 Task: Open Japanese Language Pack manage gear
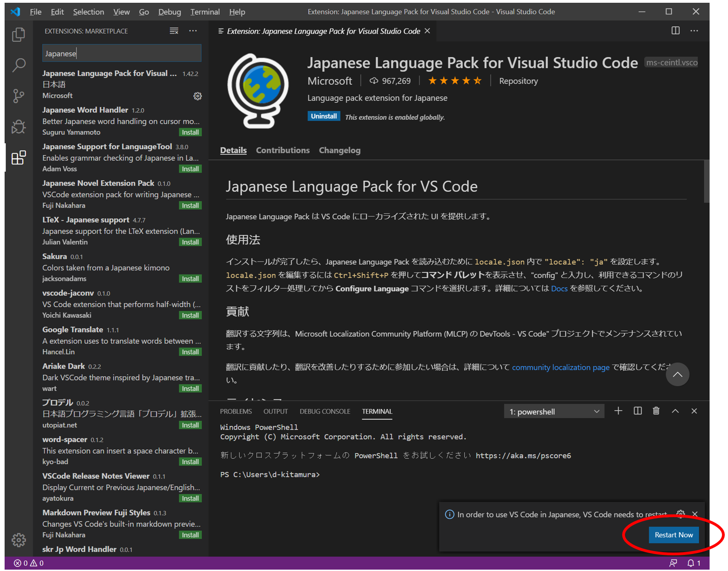197,96
